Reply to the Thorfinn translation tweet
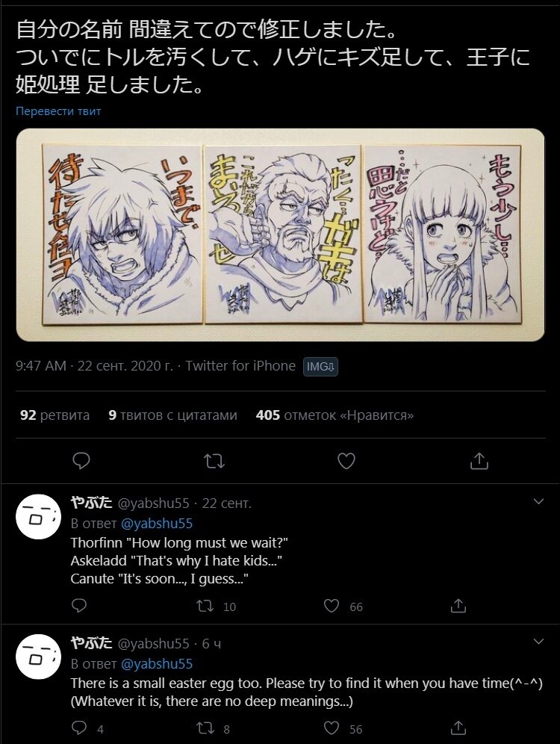The width and height of the screenshot is (560, 744). (x=78, y=606)
